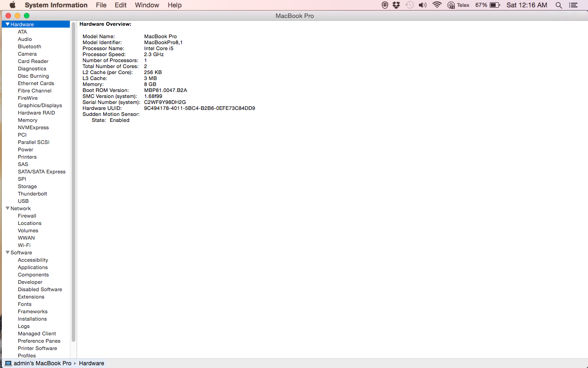This screenshot has width=588, height=368.
Task: Open Spotlight search magnifier icon
Action: (x=559, y=5)
